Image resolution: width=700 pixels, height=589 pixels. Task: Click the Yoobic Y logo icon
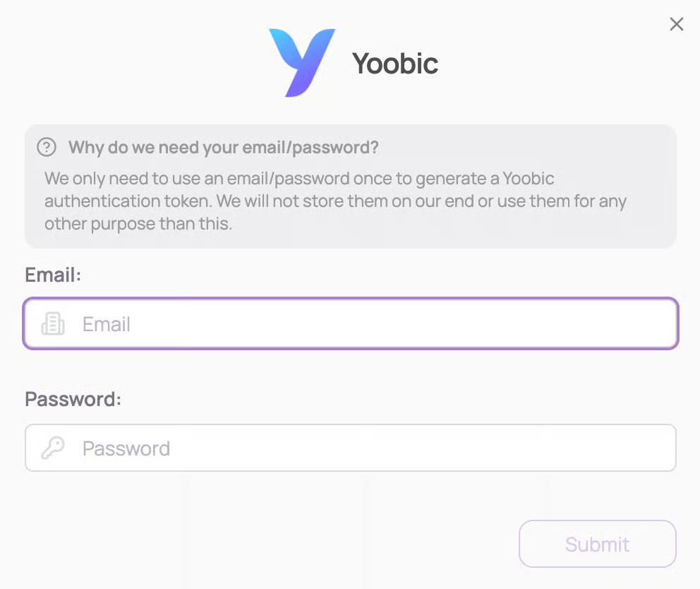click(x=301, y=62)
